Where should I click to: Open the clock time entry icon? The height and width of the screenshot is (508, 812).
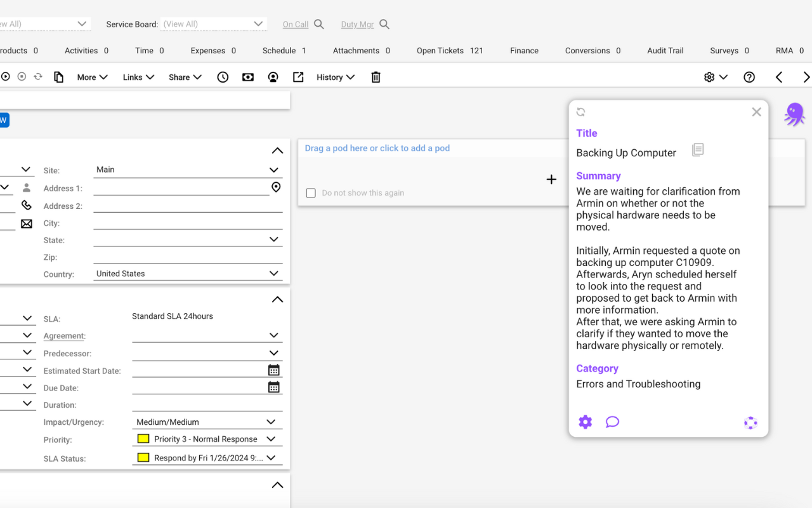223,77
